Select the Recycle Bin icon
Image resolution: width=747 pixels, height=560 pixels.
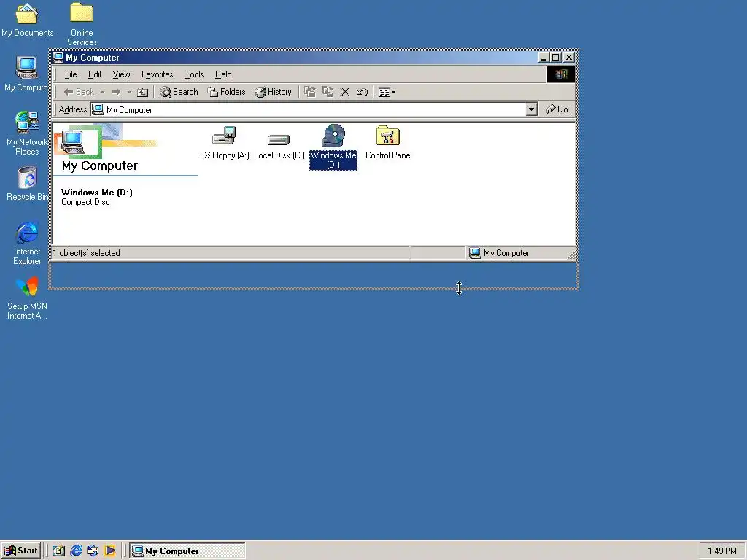click(x=27, y=184)
